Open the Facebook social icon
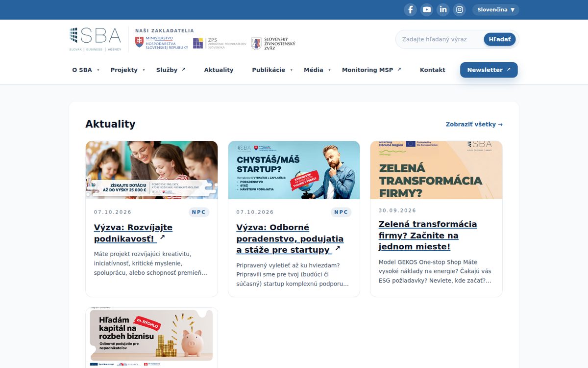This screenshot has height=368, width=588. pos(410,10)
